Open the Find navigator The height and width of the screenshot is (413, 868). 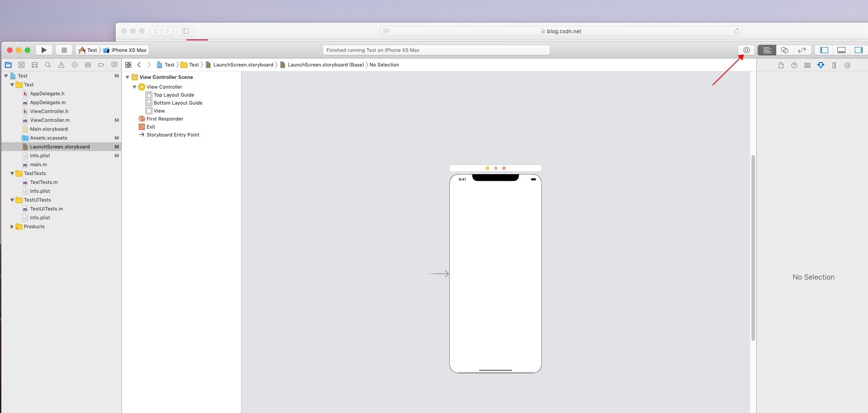48,65
